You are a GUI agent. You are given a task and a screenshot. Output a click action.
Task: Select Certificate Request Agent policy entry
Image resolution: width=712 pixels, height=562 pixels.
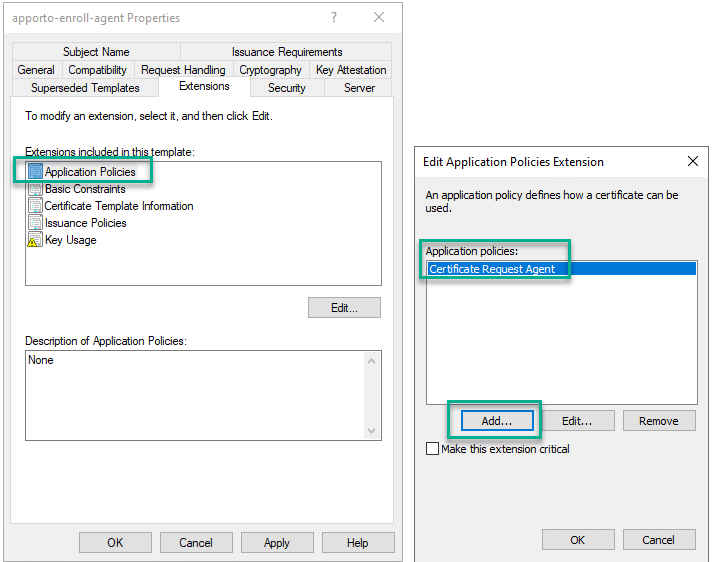(x=491, y=269)
